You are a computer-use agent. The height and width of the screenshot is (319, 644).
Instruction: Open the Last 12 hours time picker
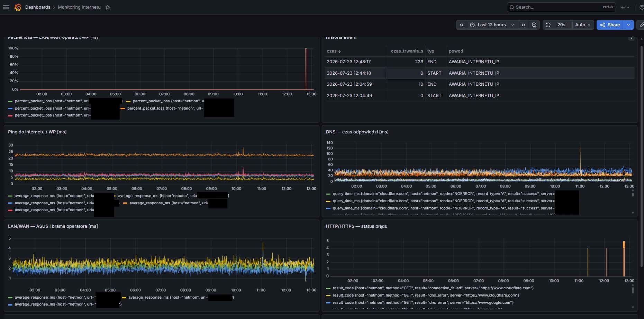click(492, 25)
